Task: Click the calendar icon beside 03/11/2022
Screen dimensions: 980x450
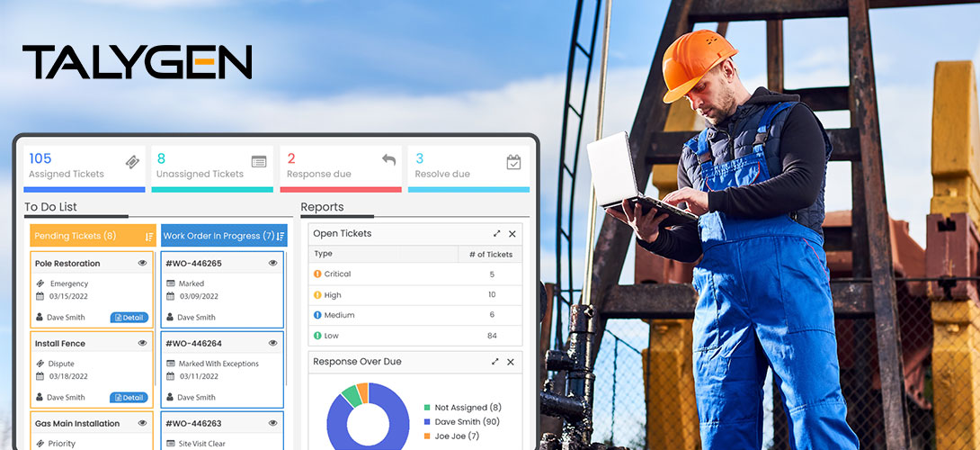Action: (171, 376)
